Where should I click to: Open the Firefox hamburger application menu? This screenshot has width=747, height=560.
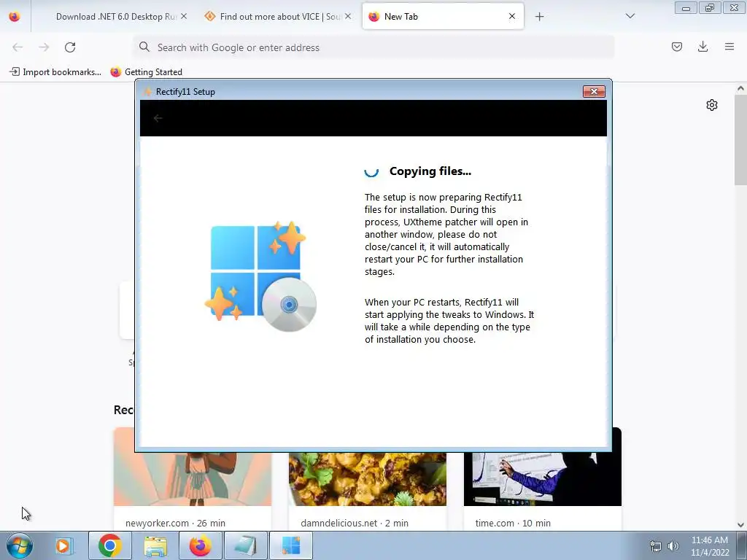(729, 47)
